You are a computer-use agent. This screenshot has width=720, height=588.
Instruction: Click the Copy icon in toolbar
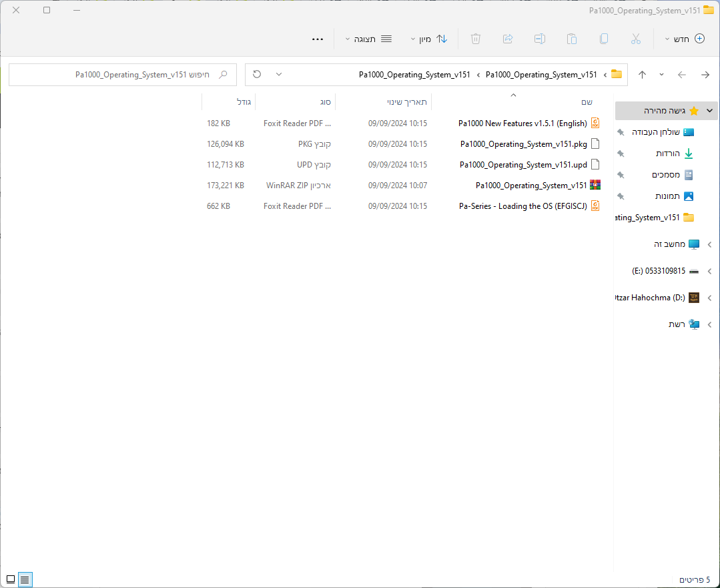click(x=604, y=39)
